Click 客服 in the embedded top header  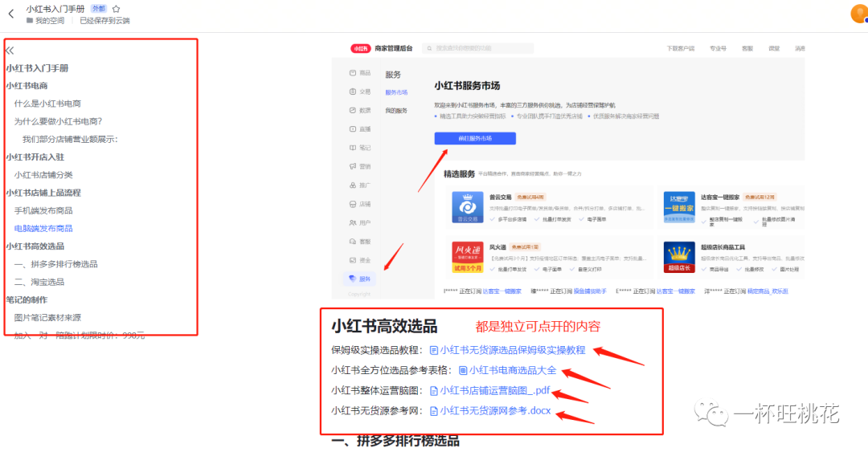pos(747,49)
